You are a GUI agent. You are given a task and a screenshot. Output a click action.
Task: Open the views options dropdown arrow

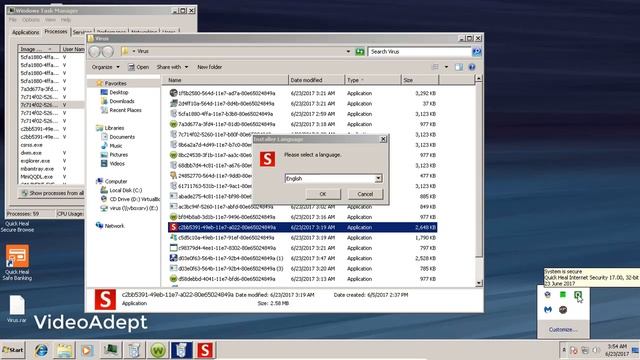point(446,67)
